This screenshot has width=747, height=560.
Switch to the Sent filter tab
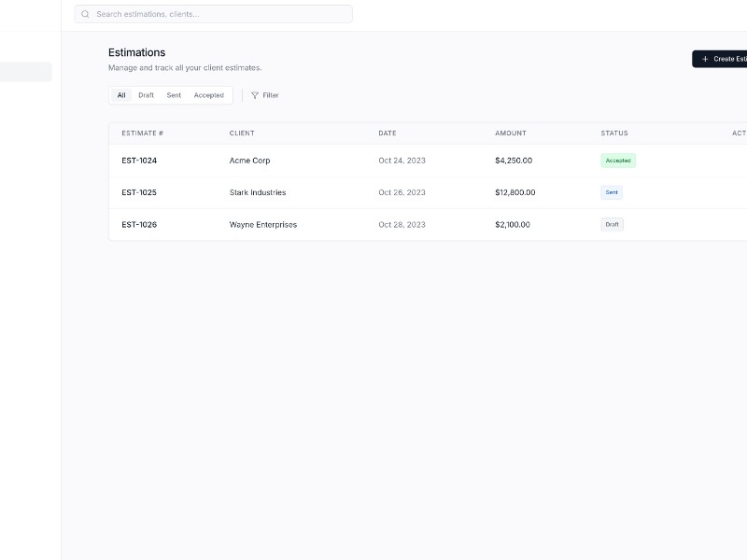[174, 95]
